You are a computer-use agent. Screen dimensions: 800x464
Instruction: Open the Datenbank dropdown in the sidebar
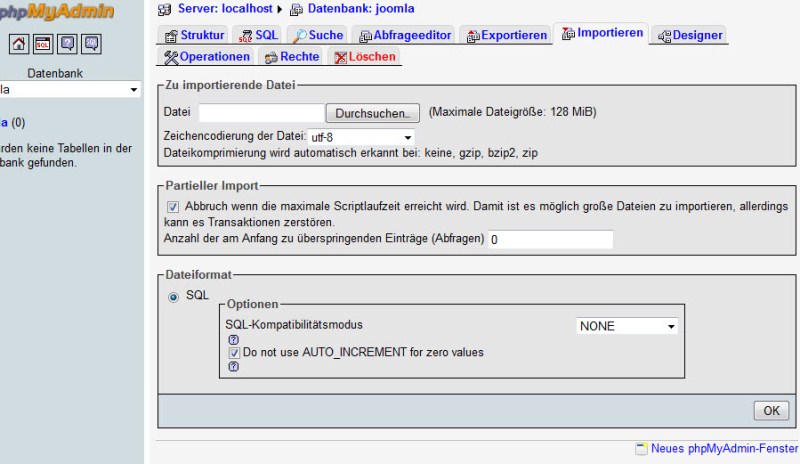pos(70,90)
